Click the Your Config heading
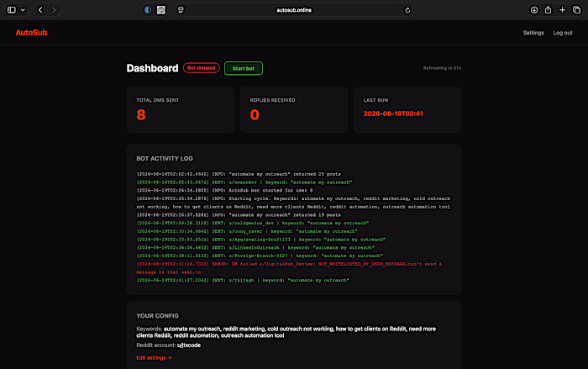 point(158,316)
